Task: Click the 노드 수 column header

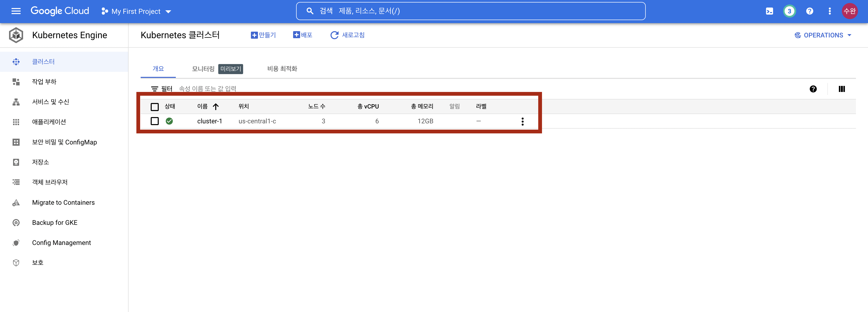Action: [x=316, y=107]
